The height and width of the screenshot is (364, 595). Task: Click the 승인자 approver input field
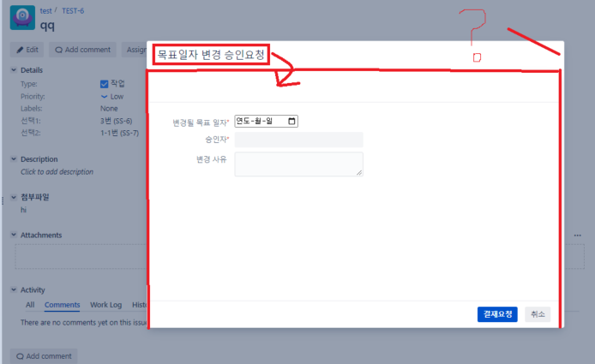click(x=299, y=140)
